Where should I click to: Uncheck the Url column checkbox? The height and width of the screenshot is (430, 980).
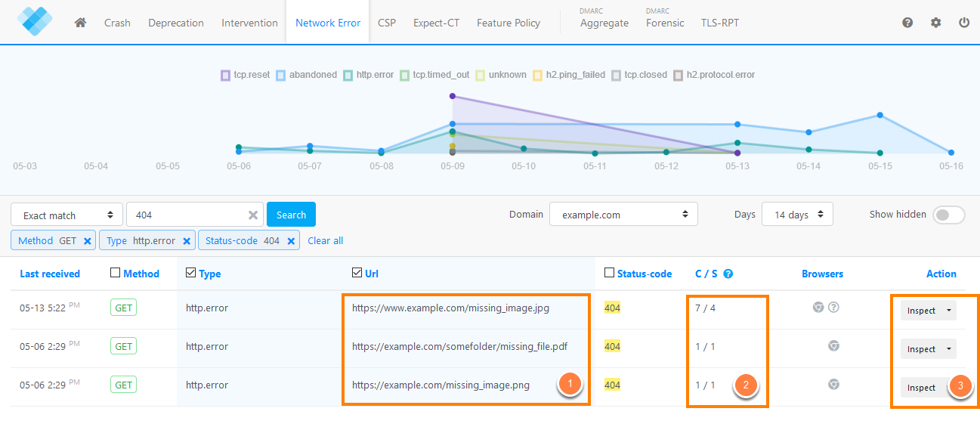coord(357,273)
